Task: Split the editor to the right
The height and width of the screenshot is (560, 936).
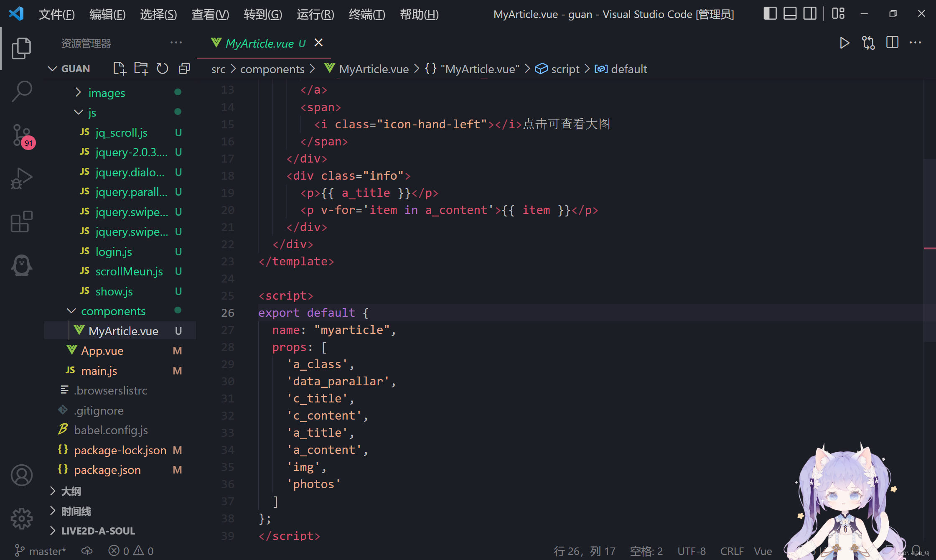Action: tap(892, 43)
